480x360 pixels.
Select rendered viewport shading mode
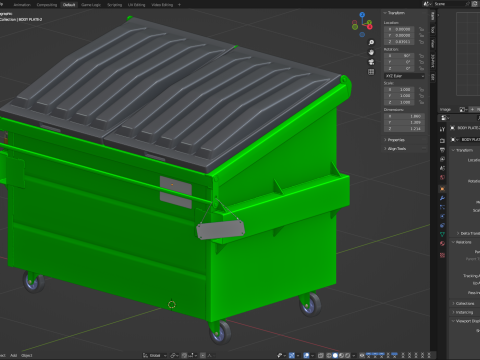tap(347, 355)
